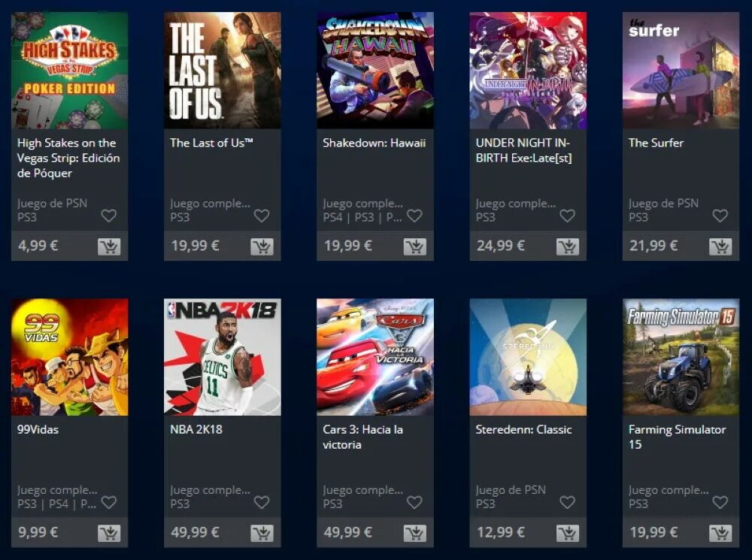Open The Last of Us cover art

(223, 71)
